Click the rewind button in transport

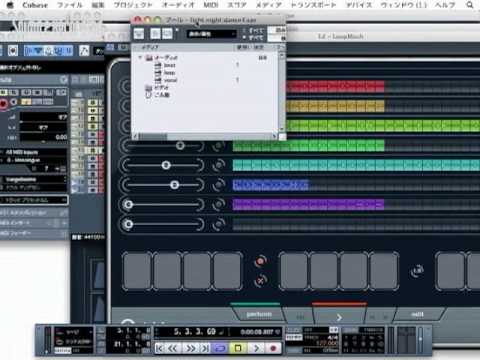click(x=173, y=348)
